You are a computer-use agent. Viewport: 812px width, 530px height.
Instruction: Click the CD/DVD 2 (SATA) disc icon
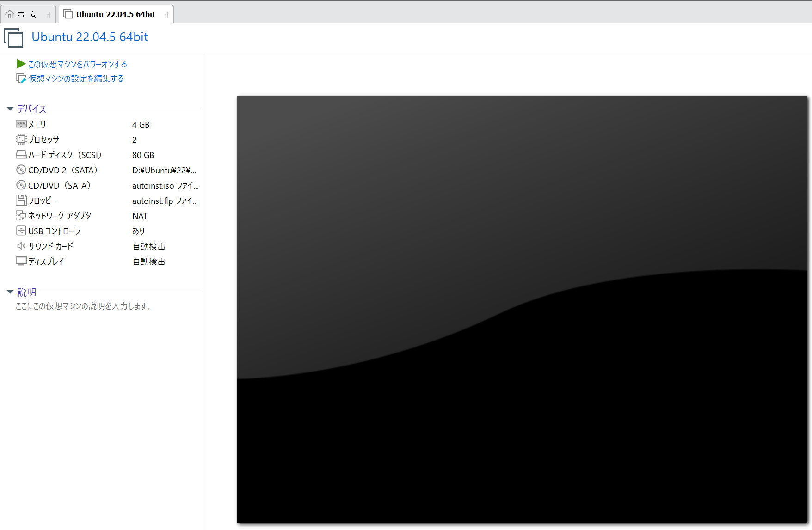click(x=21, y=170)
